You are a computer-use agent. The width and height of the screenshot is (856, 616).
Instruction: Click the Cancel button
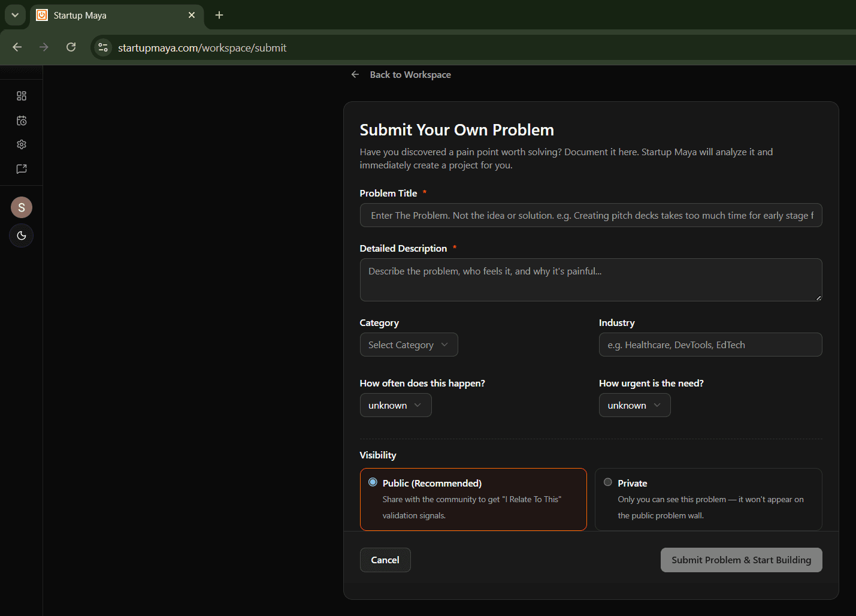coord(385,560)
